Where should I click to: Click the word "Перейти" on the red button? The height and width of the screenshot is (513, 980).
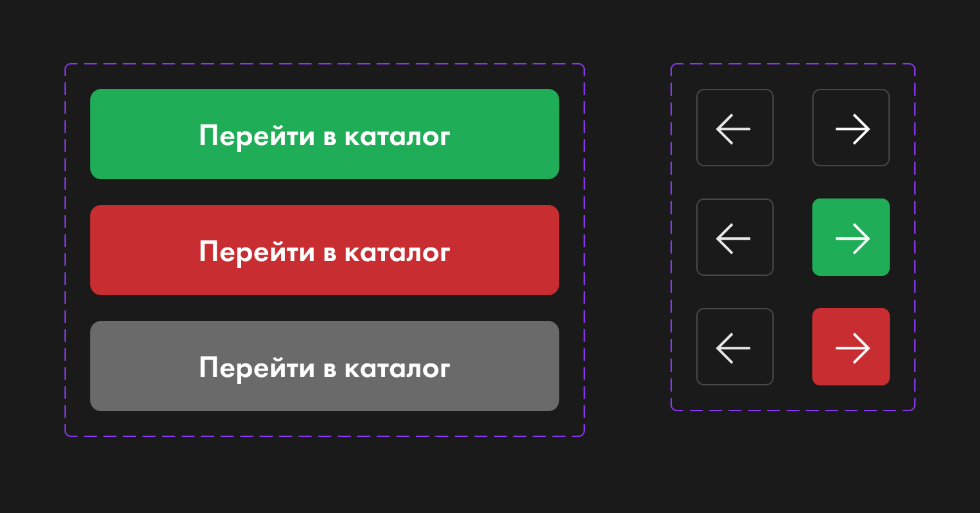(x=257, y=252)
